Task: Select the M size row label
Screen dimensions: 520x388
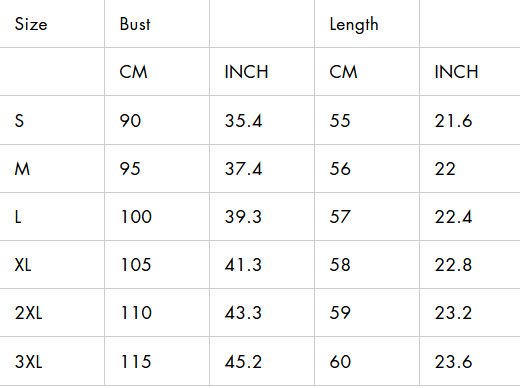Action: tap(22, 169)
